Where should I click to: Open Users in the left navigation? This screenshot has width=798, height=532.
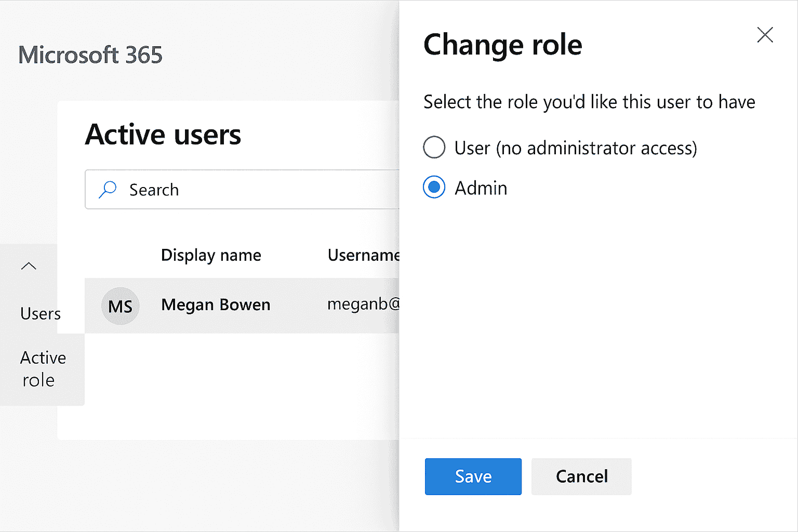40,314
